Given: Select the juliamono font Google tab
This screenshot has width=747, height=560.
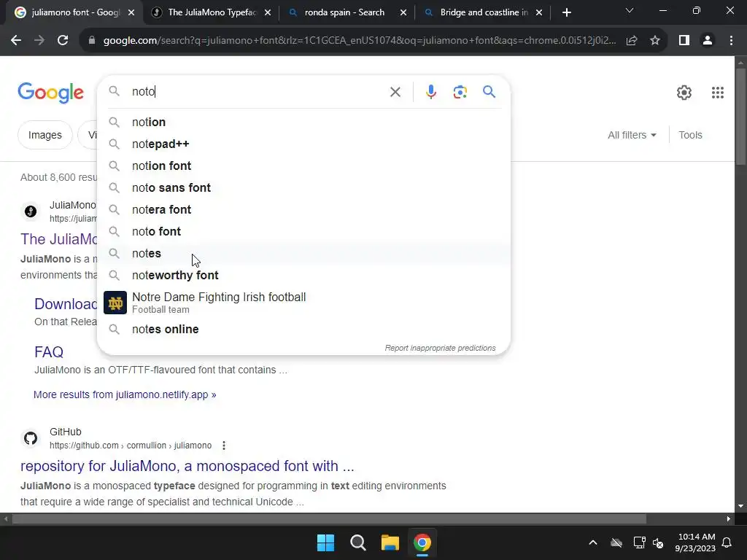Looking at the screenshot, I should tap(74, 13).
